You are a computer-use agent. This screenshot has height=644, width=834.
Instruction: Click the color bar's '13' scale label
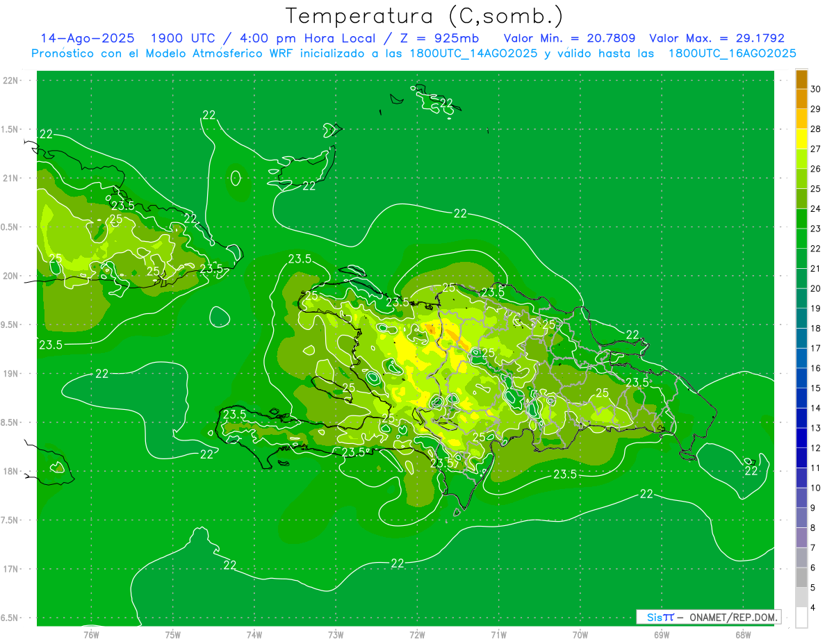[815, 428]
